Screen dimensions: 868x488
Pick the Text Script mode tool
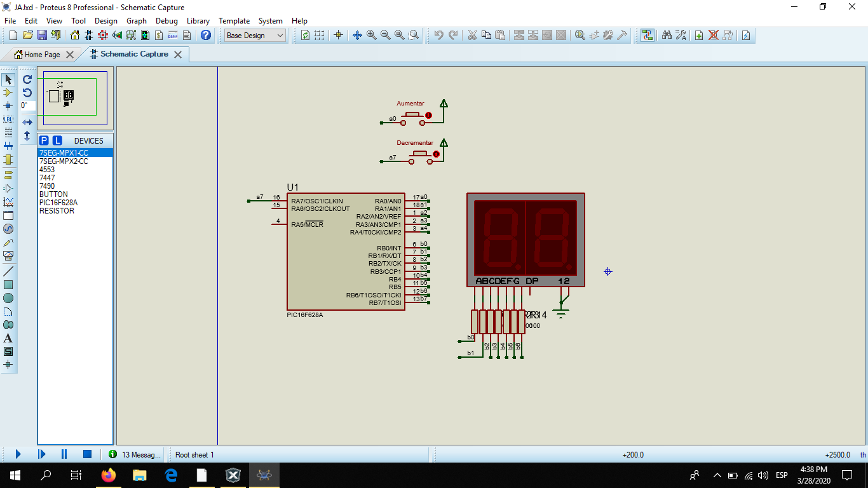(8, 133)
